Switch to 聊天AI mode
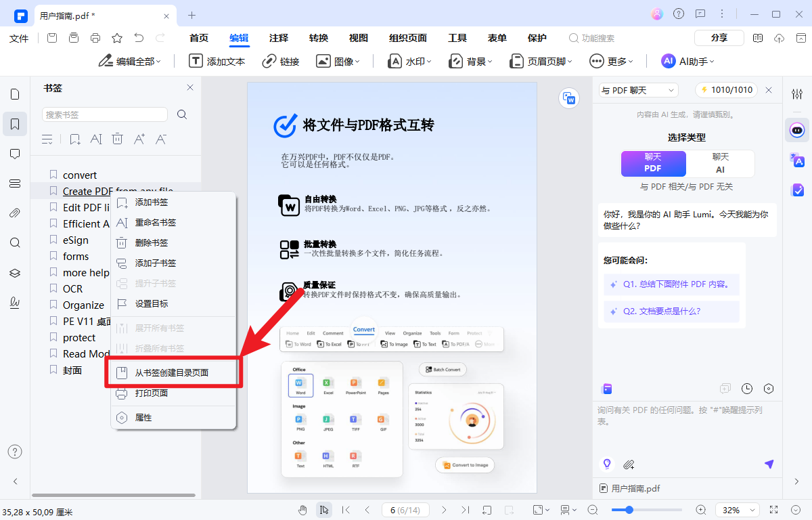 (x=721, y=163)
